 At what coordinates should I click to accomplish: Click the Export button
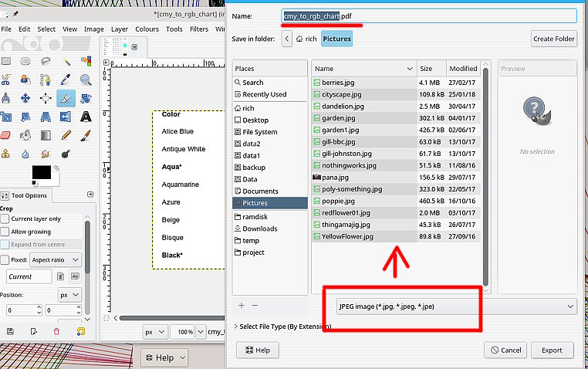pyautogui.click(x=552, y=350)
